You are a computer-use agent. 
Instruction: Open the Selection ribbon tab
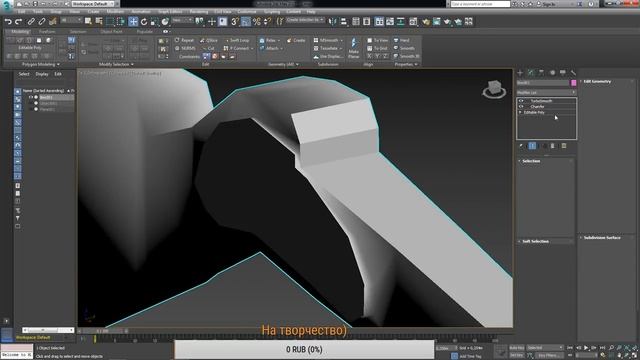[78, 31]
